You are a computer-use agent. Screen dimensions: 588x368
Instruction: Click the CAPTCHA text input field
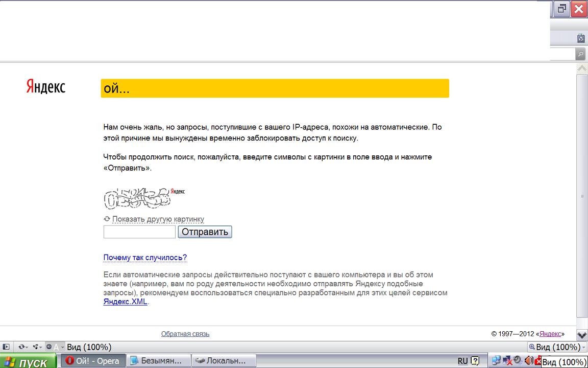point(139,232)
